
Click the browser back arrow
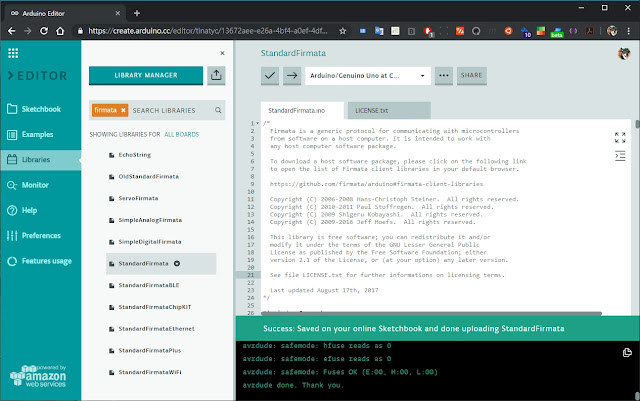[11, 31]
